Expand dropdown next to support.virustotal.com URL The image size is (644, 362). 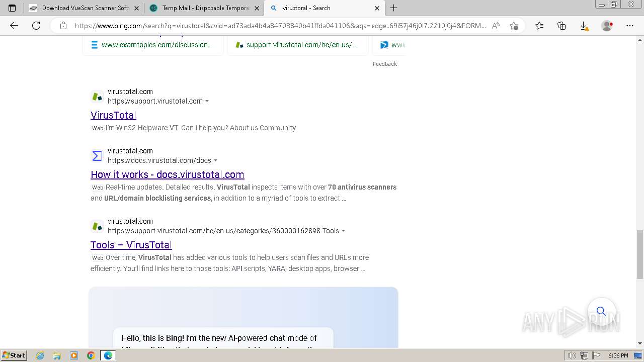click(207, 101)
